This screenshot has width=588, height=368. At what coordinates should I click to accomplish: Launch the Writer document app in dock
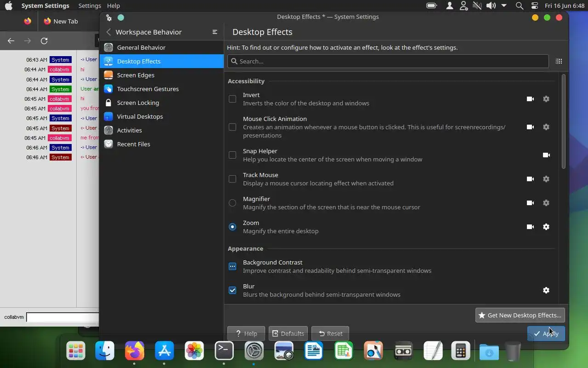point(314,351)
